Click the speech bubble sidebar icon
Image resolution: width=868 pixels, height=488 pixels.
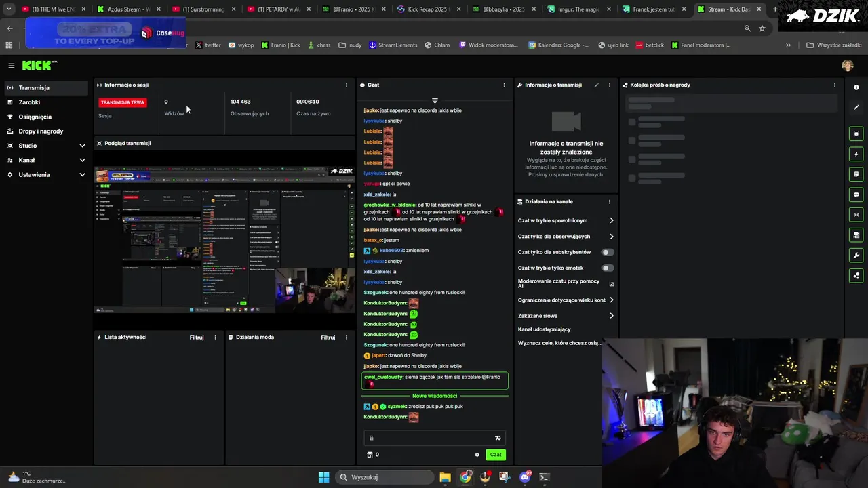click(x=856, y=195)
